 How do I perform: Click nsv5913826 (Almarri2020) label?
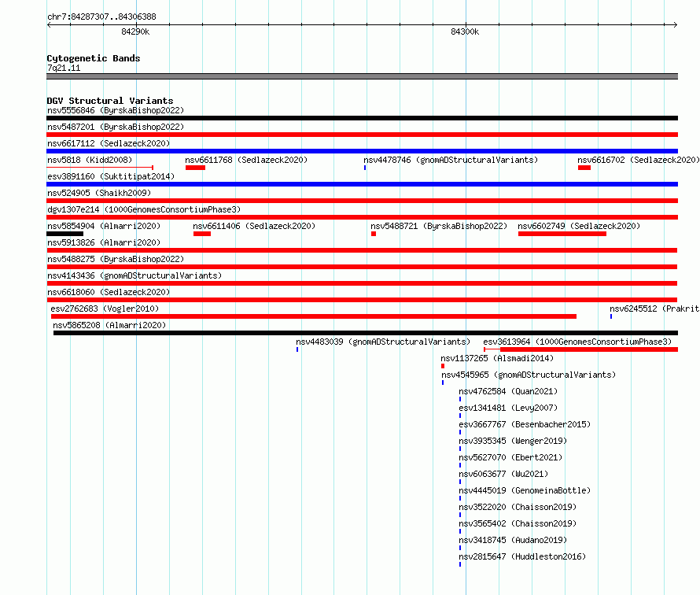(104, 242)
